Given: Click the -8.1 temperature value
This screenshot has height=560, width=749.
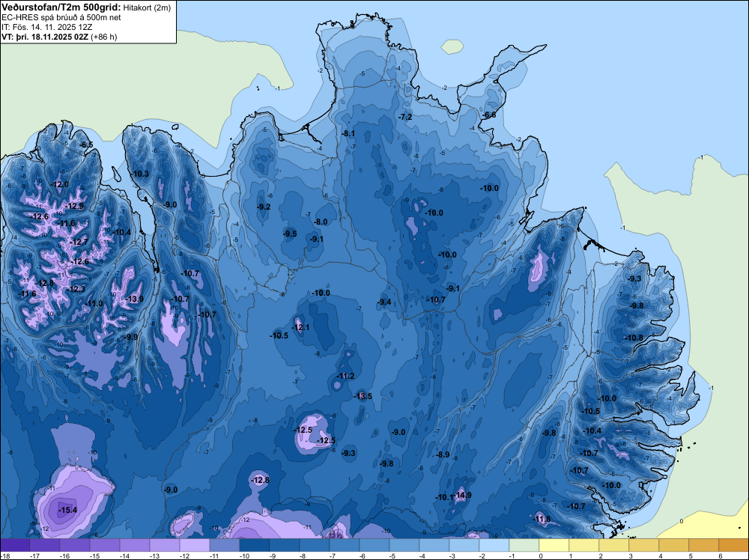Looking at the screenshot, I should pyautogui.click(x=348, y=134).
